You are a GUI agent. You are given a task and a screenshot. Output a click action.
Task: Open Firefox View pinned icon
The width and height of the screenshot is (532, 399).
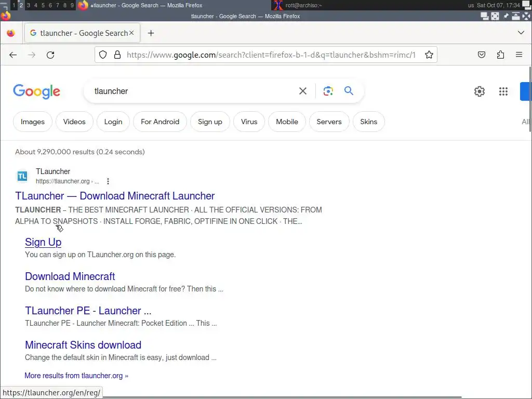tap(11, 33)
